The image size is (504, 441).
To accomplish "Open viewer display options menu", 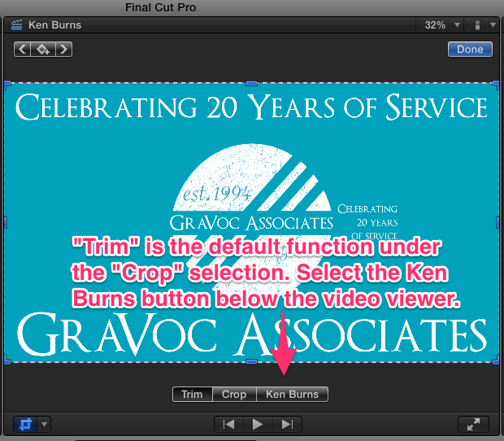I will coord(483,24).
